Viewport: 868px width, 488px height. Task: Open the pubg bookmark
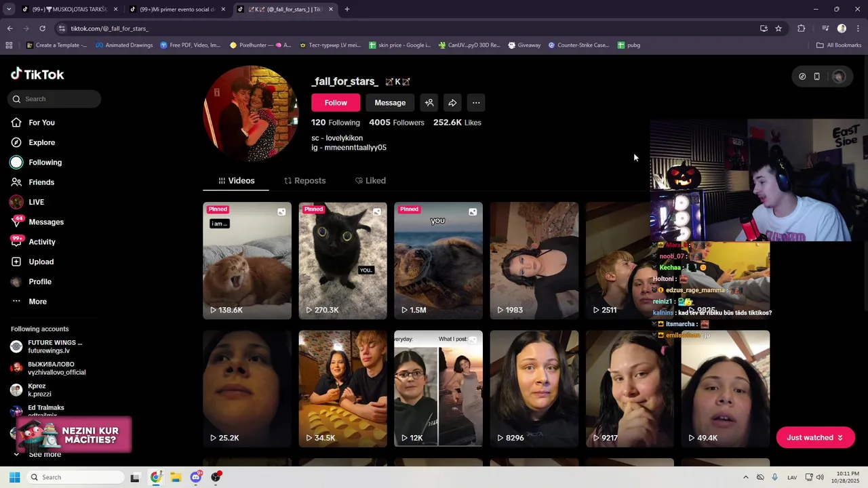629,45
